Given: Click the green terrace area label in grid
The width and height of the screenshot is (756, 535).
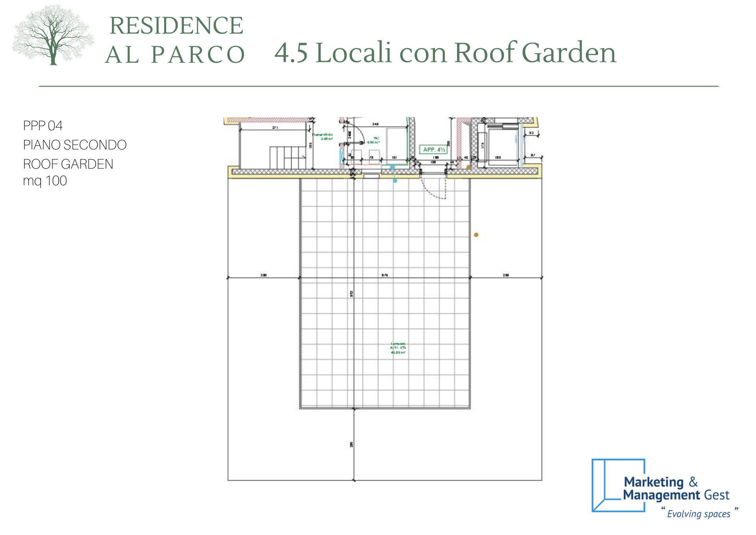Looking at the screenshot, I should (x=398, y=348).
